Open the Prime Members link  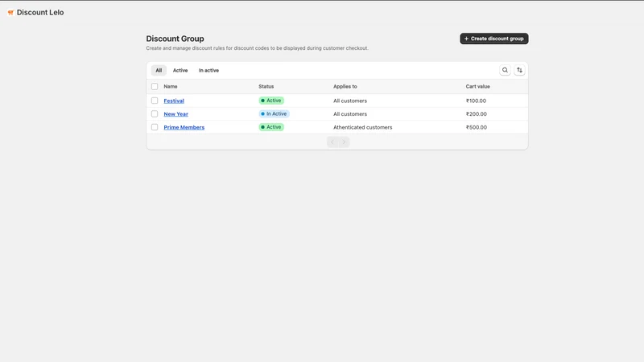(x=184, y=127)
